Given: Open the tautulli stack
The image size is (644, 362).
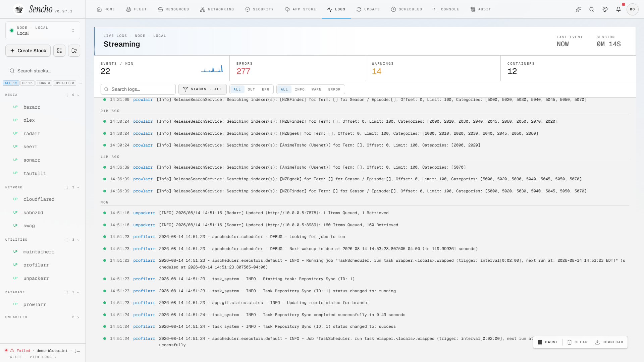Looking at the screenshot, I should click(x=43, y=174).
